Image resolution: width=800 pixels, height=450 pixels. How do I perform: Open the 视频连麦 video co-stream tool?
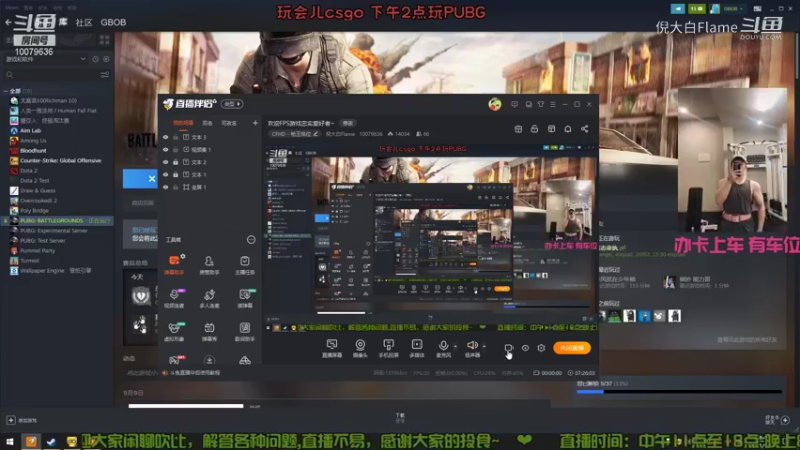[174, 298]
